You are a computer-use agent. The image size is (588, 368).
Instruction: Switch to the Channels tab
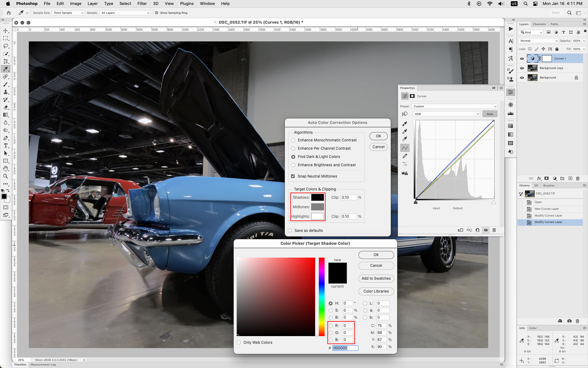(x=539, y=24)
